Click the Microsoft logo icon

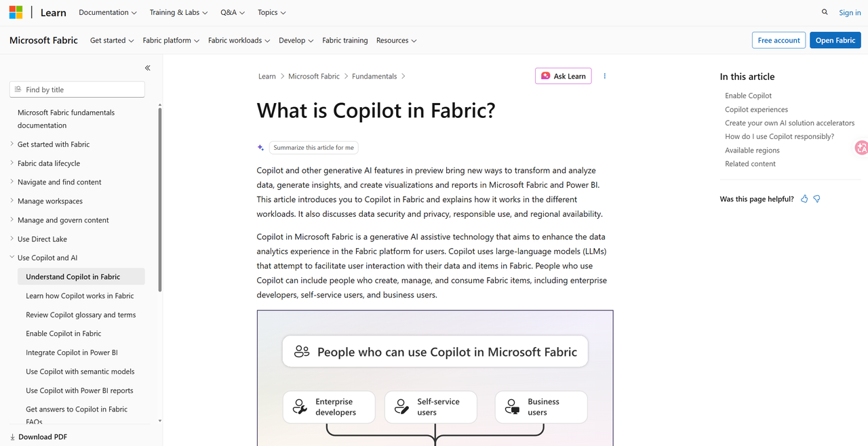[16, 12]
